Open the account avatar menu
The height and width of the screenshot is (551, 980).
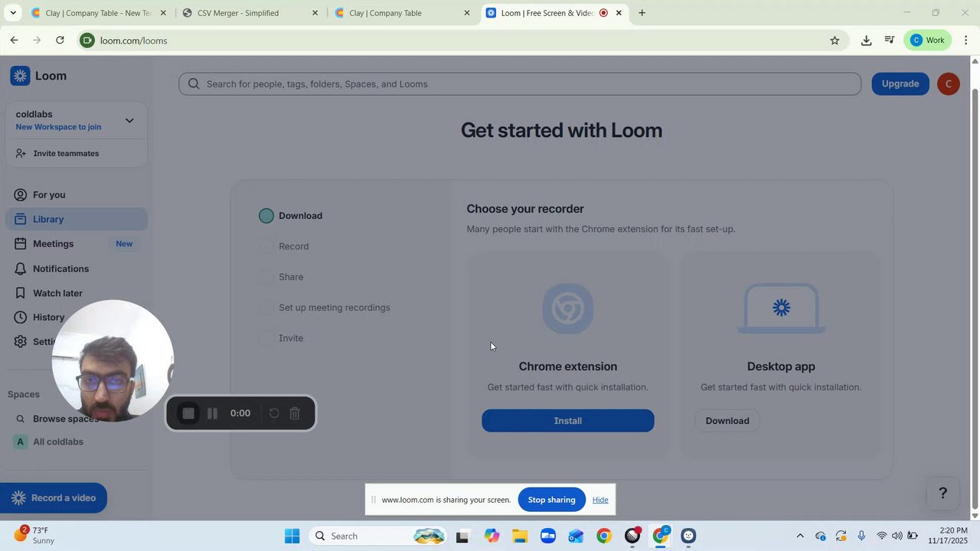948,84
